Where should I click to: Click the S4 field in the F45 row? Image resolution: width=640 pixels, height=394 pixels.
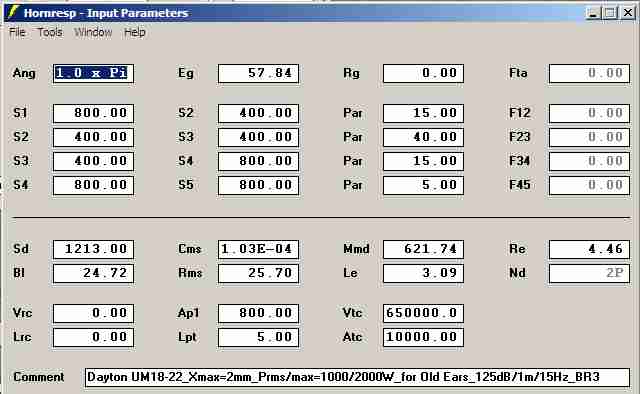(x=93, y=185)
